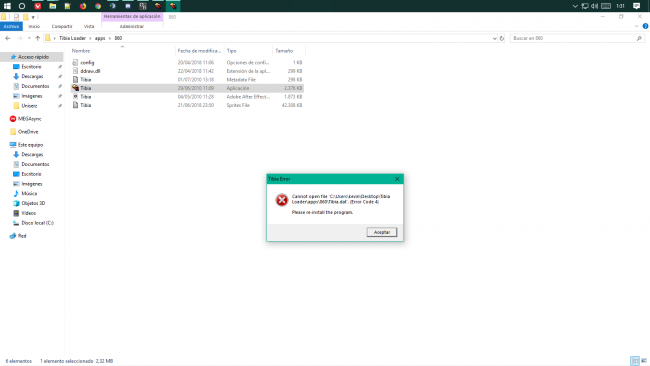Open Acceso rápido in navigation pane

33,57
